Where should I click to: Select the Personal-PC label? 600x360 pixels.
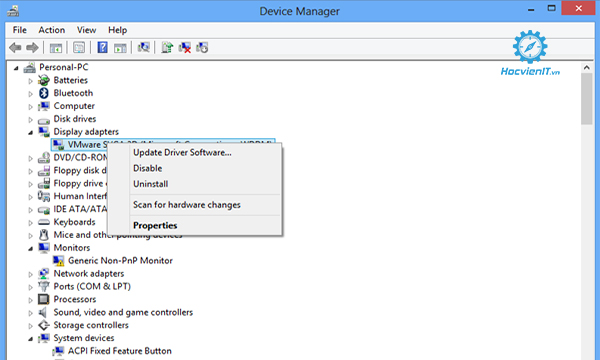click(64, 67)
